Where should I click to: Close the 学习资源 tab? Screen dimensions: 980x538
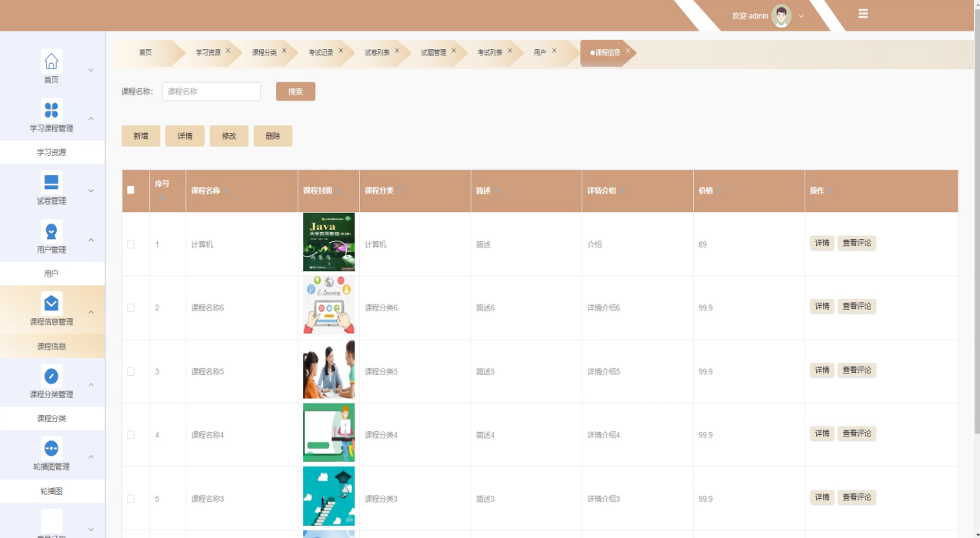click(x=228, y=51)
